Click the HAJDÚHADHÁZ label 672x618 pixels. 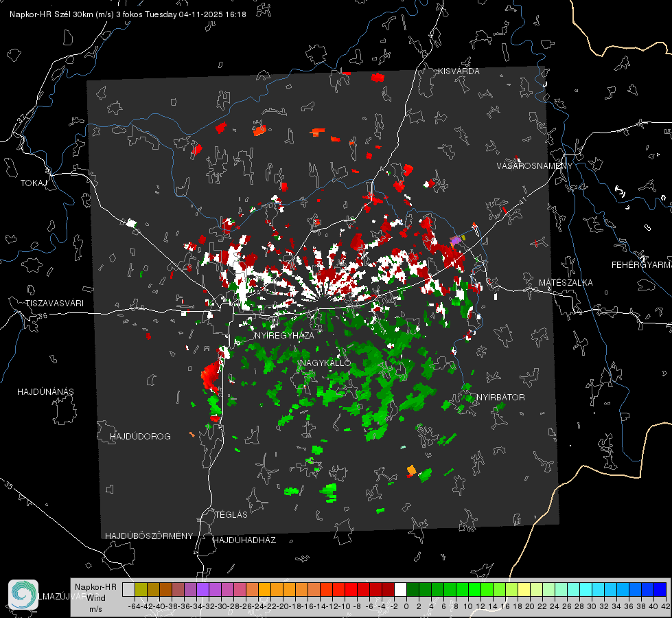(244, 540)
